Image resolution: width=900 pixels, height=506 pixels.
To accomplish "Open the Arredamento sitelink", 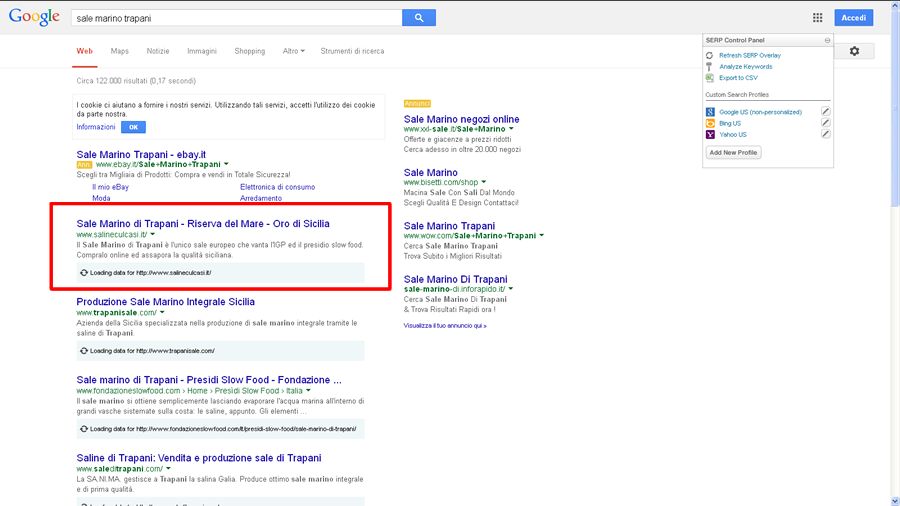I will point(261,198).
